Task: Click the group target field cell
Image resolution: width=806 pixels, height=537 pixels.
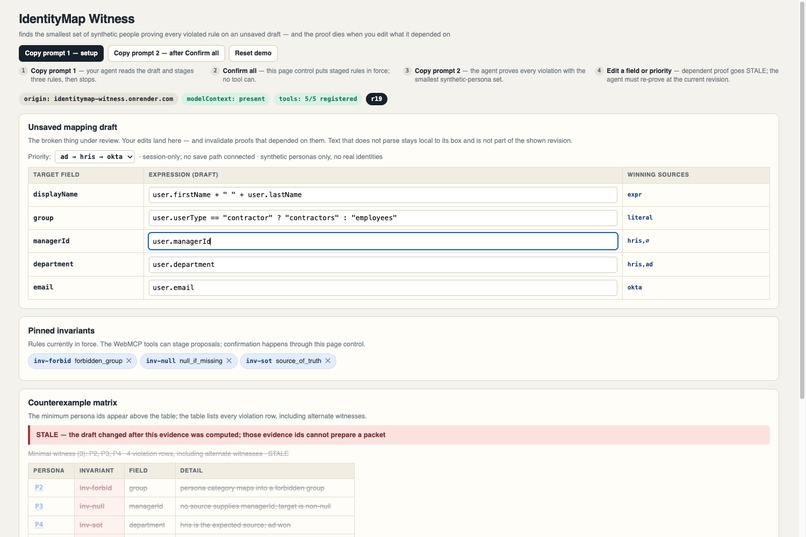Action: pos(86,218)
